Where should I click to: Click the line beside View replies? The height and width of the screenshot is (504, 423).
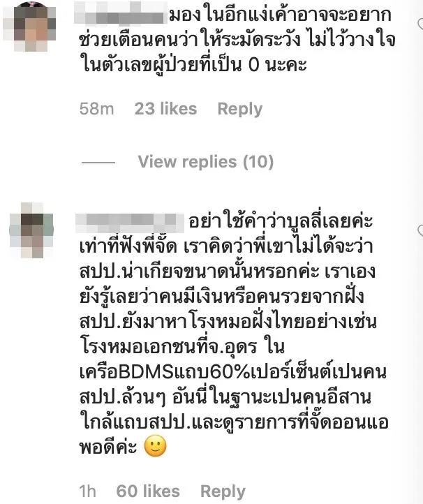[x=98, y=163]
